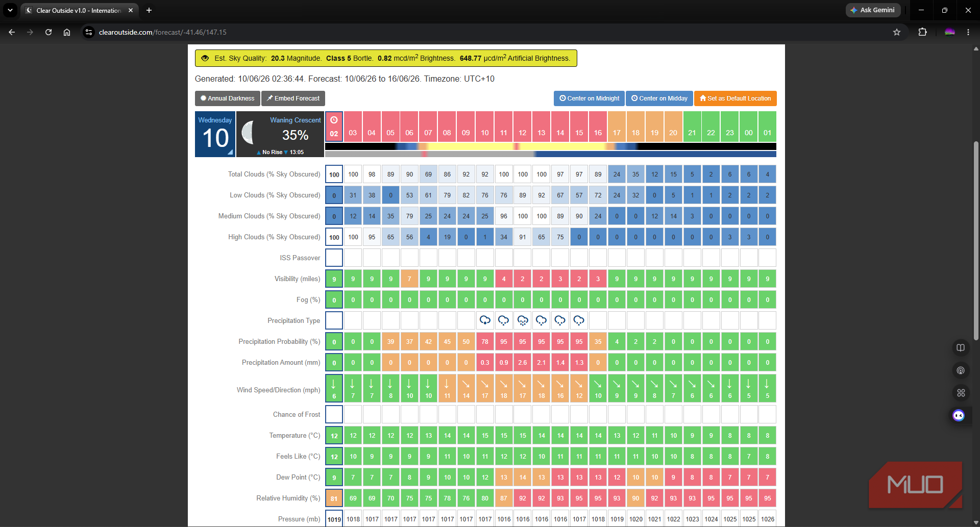Open the Embed Forecast option

coord(293,98)
